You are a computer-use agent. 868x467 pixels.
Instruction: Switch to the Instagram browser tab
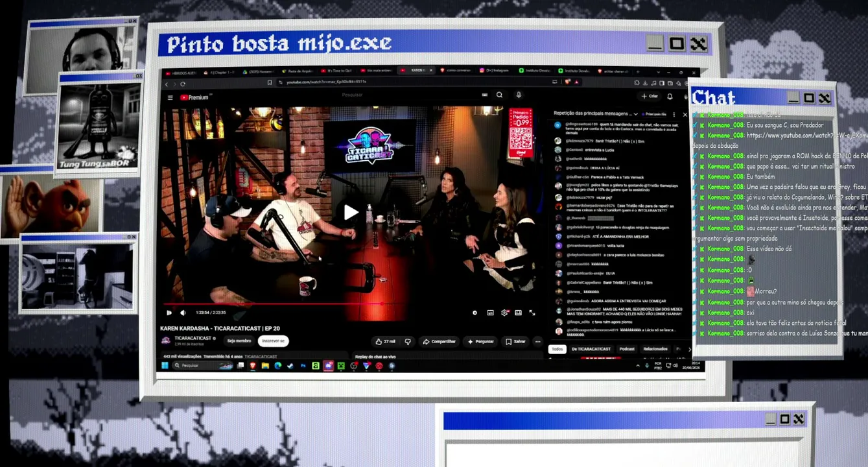tap(494, 70)
